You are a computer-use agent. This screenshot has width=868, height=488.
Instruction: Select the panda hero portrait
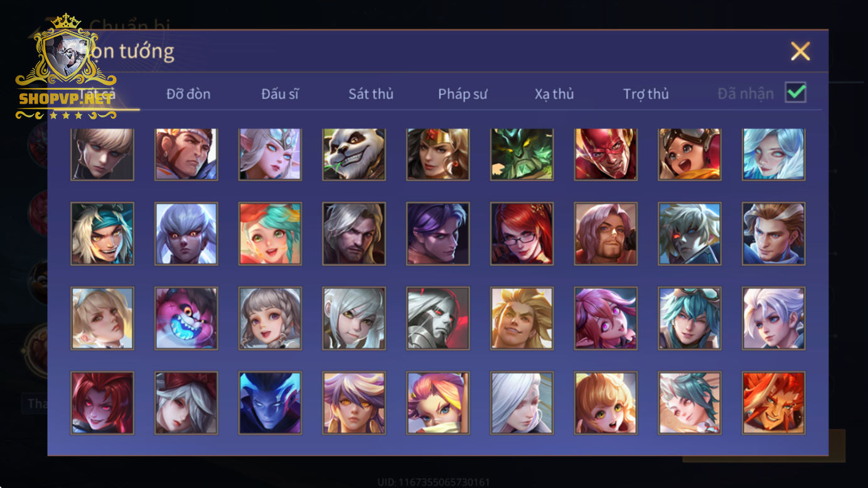(354, 154)
